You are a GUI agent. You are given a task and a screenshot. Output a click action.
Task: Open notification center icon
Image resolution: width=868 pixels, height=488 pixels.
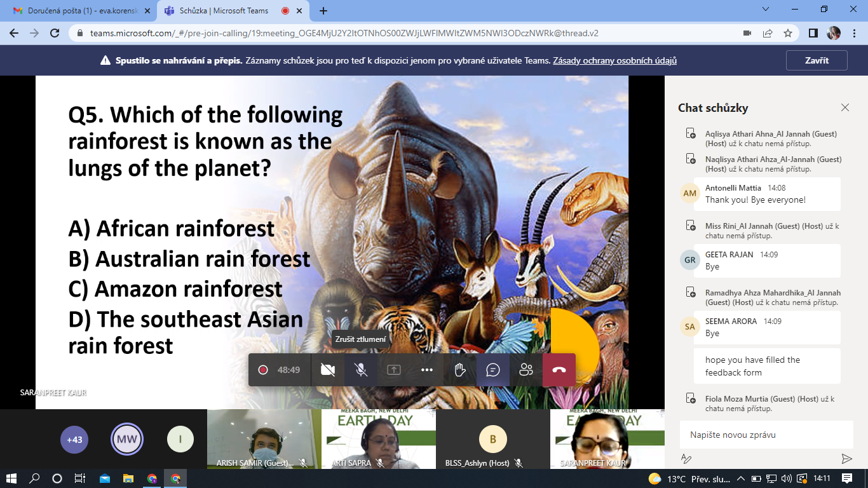click(847, 478)
